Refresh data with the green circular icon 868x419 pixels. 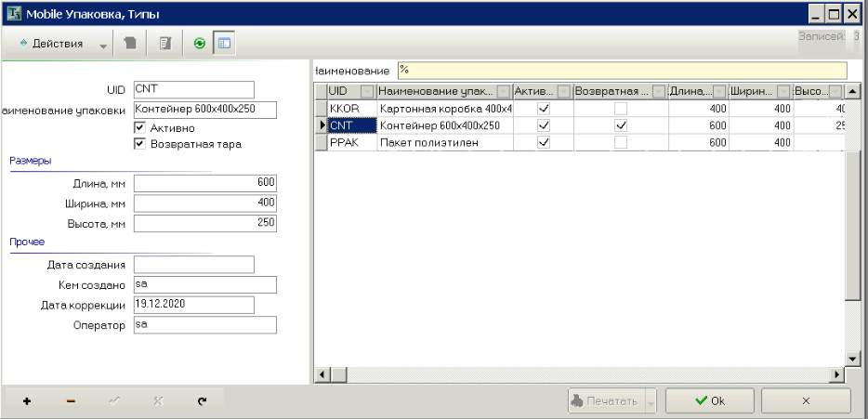(199, 44)
